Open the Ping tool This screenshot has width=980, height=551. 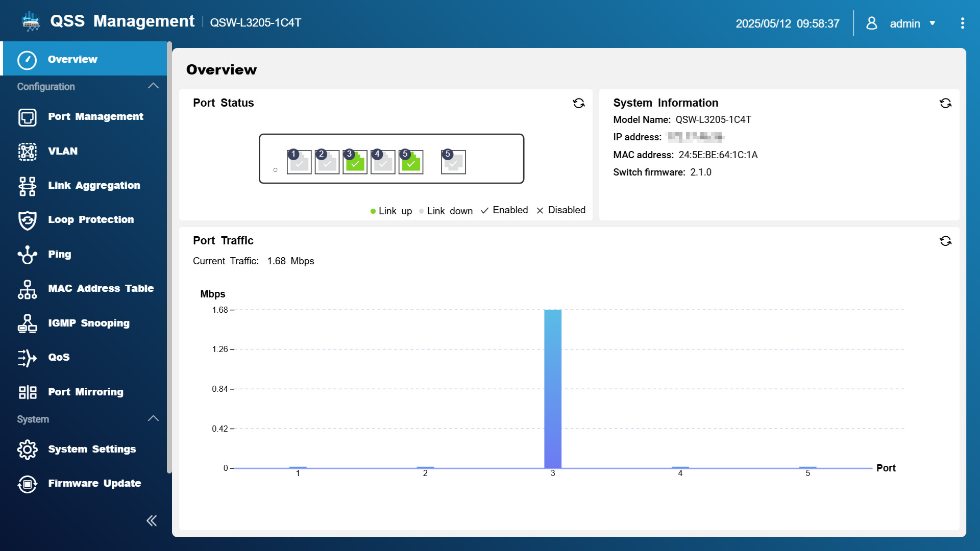point(60,254)
